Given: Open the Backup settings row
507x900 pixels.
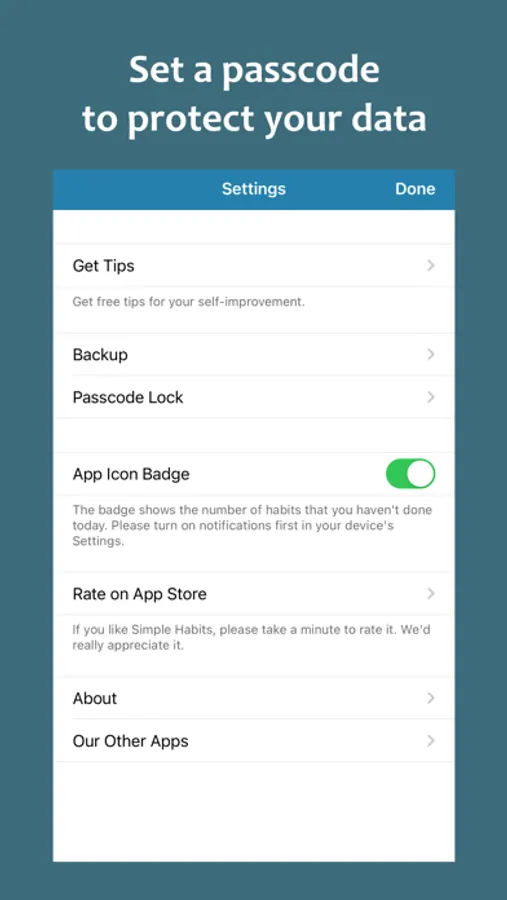Looking at the screenshot, I should click(254, 354).
